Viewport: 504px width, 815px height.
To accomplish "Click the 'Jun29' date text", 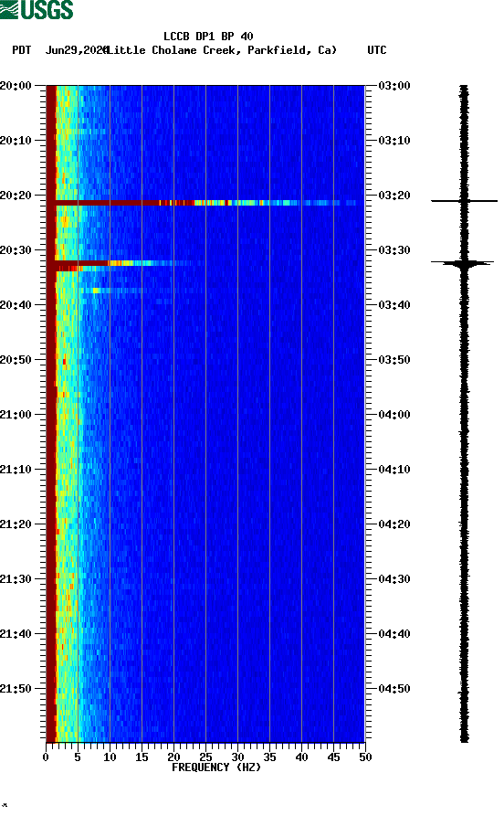I will tap(61, 50).
